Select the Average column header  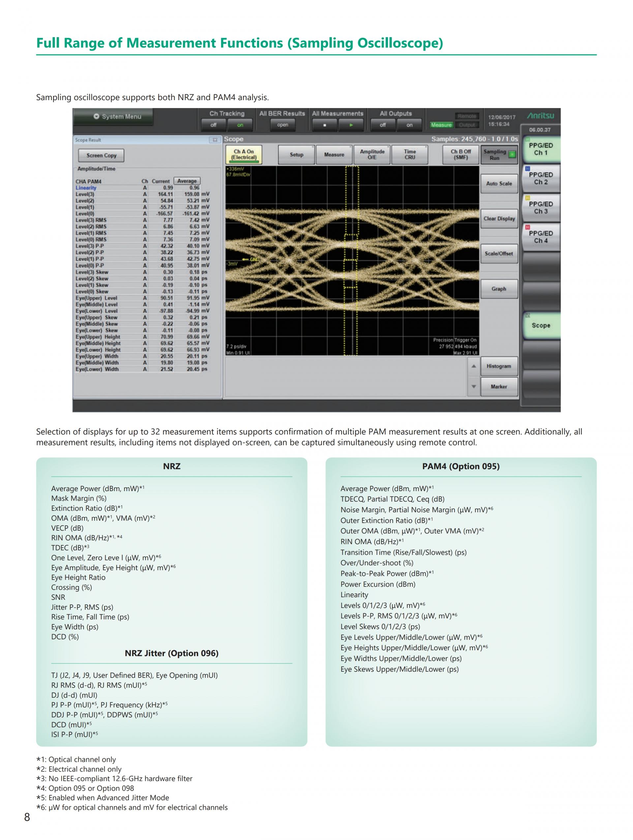[187, 181]
